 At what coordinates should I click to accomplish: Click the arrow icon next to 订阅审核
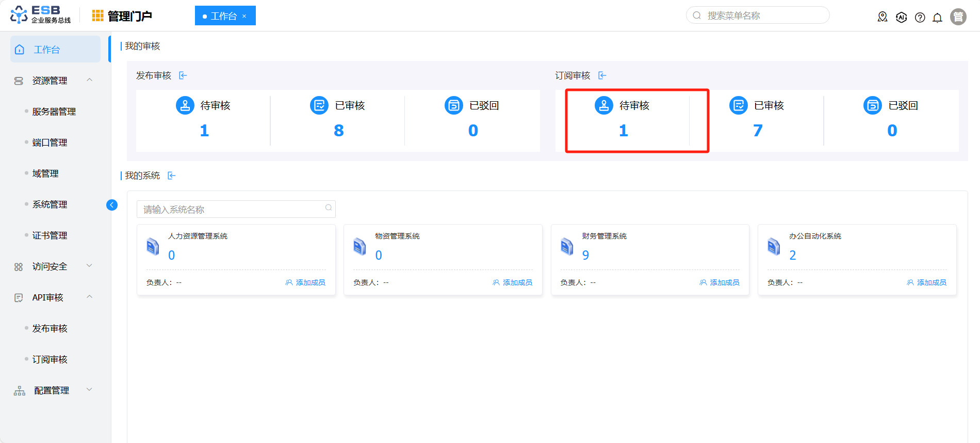pyautogui.click(x=602, y=76)
